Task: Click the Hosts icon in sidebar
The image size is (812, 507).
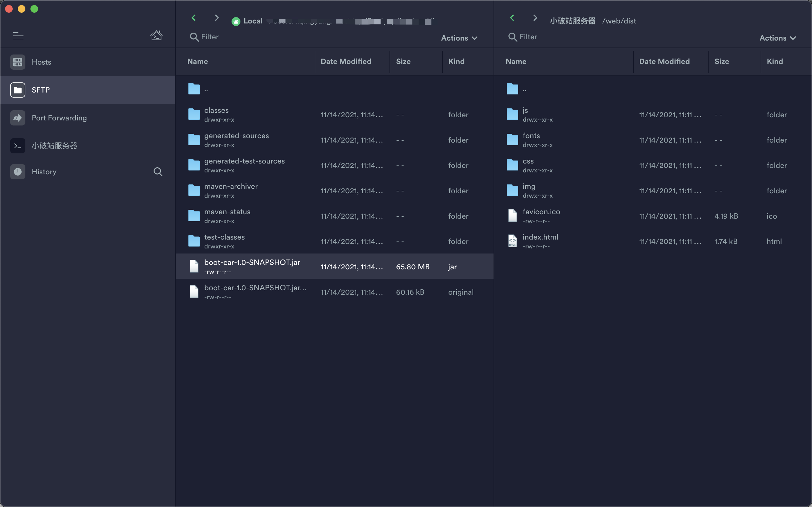Action: (x=18, y=62)
